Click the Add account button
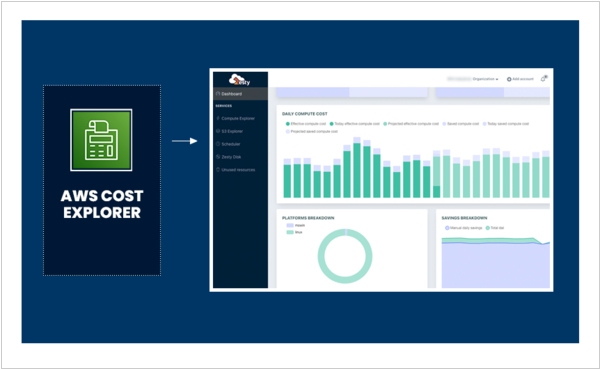 (520, 79)
